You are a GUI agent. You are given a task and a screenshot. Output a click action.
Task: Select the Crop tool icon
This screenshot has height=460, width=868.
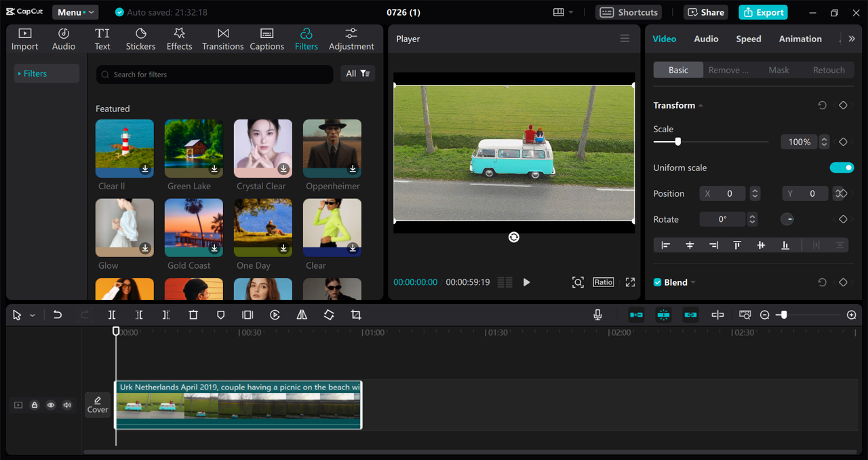356,315
